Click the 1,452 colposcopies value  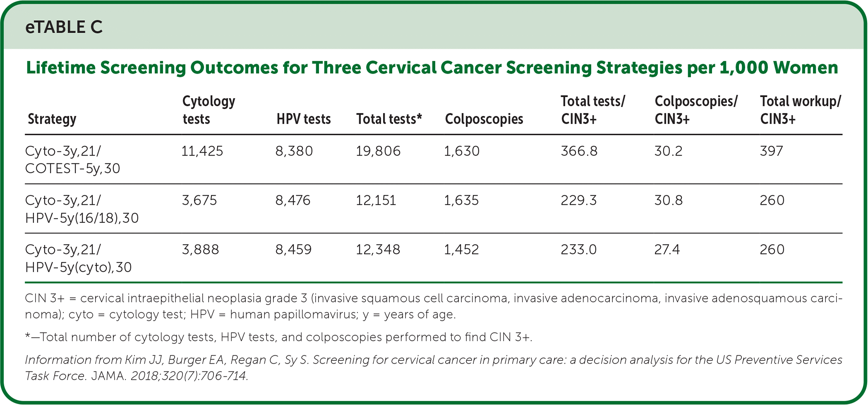[x=461, y=249]
